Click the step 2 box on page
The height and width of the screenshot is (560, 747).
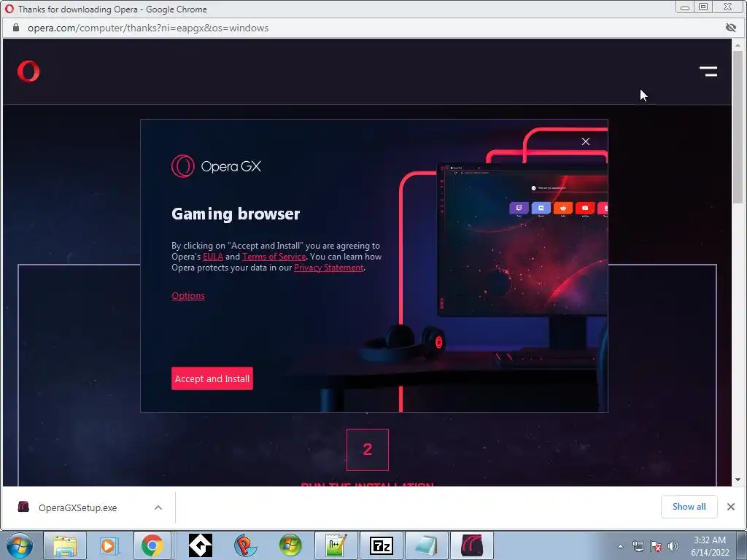tap(368, 449)
